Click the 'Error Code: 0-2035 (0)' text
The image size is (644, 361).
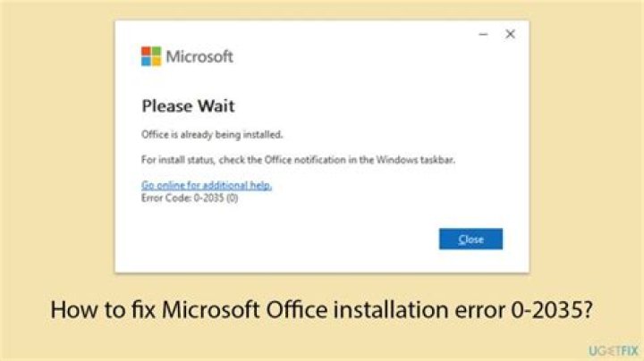click(x=190, y=197)
